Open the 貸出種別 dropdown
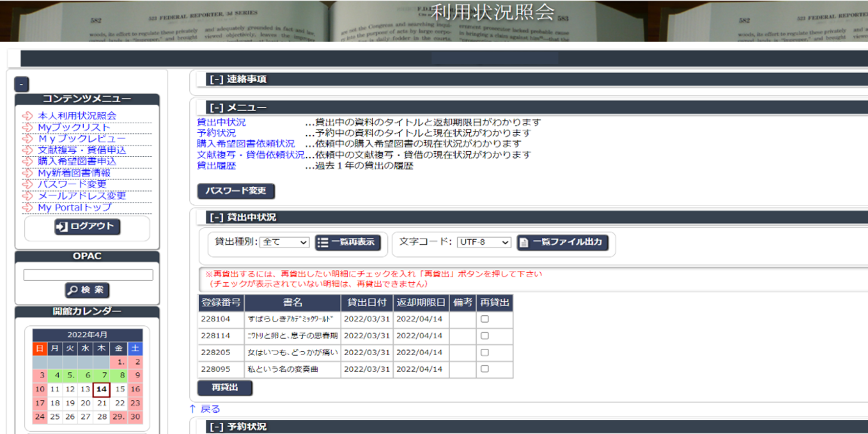The width and height of the screenshot is (868, 434). pos(285,242)
